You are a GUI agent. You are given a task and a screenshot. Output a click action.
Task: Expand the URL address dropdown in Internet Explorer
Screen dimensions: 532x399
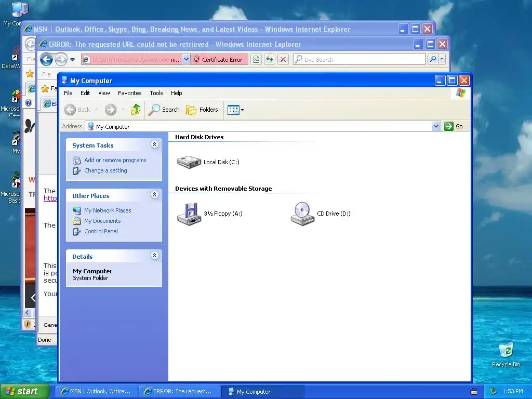point(186,60)
